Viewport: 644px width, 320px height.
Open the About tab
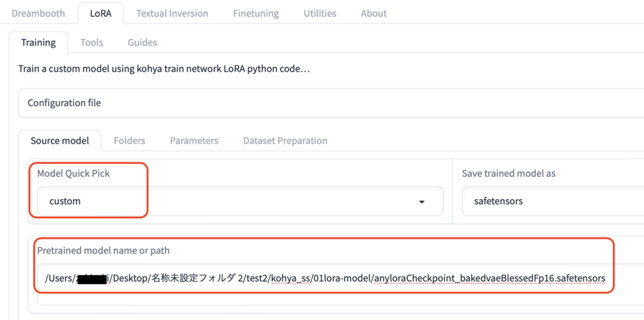click(x=374, y=13)
